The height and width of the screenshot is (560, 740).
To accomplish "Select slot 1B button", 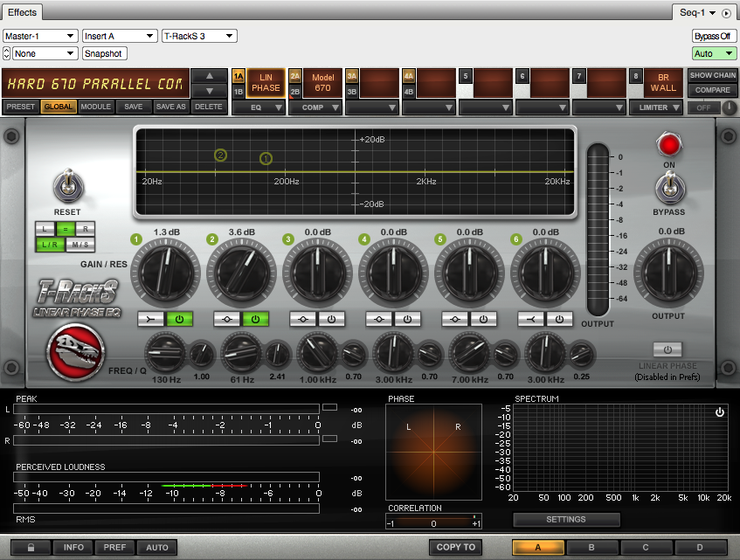I will (239, 92).
